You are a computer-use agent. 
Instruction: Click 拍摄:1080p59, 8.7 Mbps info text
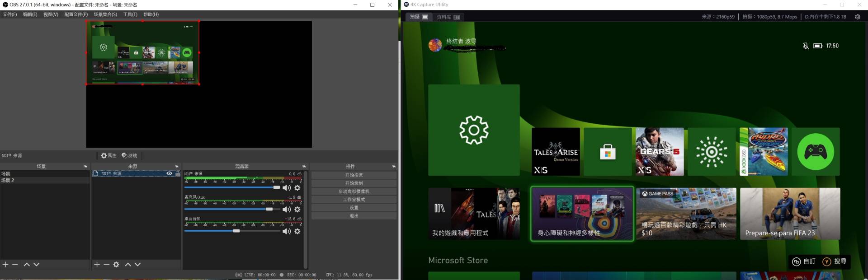pos(770,17)
